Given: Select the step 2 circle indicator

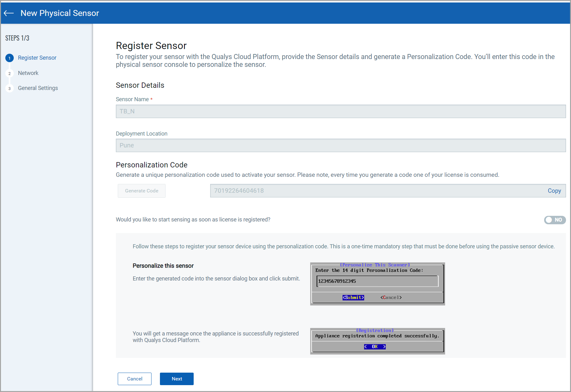Looking at the screenshot, I should (x=9, y=73).
